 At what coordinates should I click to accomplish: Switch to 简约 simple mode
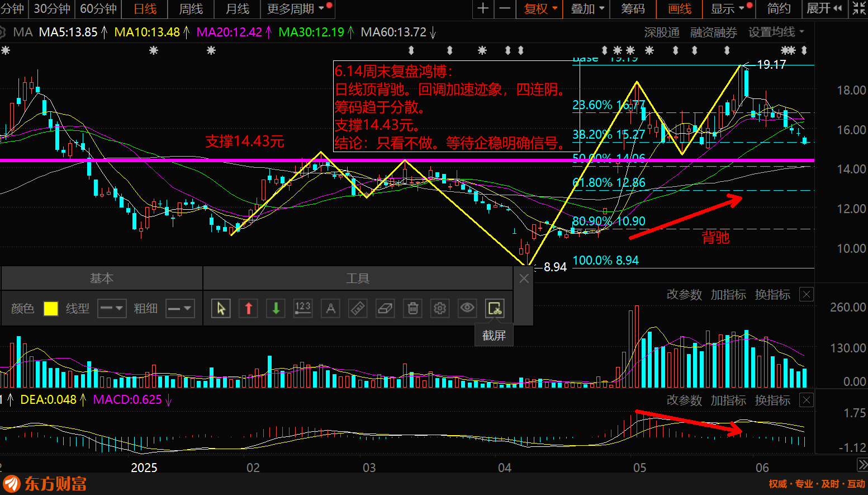tap(779, 9)
